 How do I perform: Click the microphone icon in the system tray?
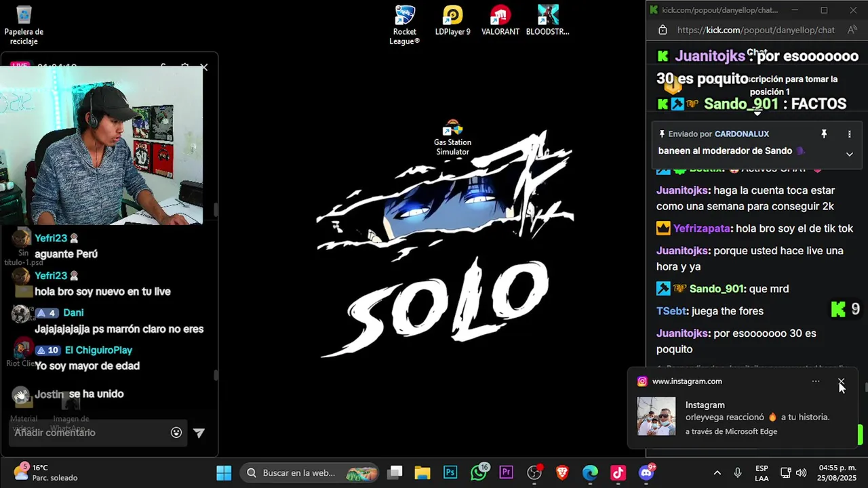point(738,472)
